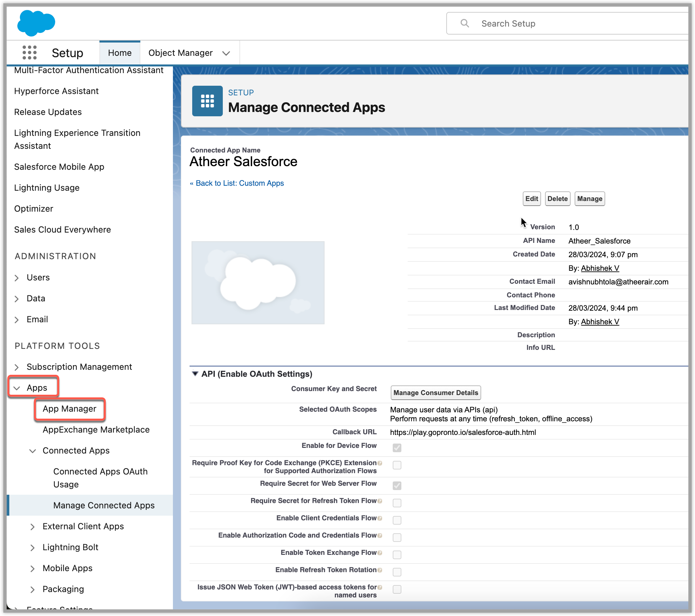Open the App Launcher dots grid icon
Viewport: 695px width, 616px height.
[30, 53]
